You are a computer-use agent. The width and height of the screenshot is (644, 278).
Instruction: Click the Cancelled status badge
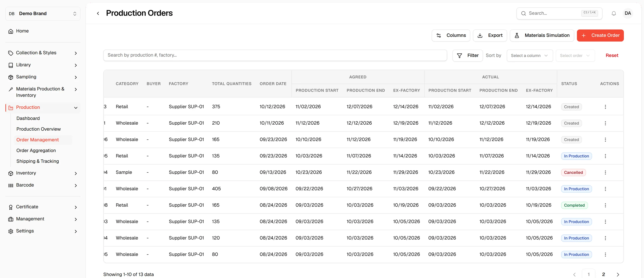[573, 172]
